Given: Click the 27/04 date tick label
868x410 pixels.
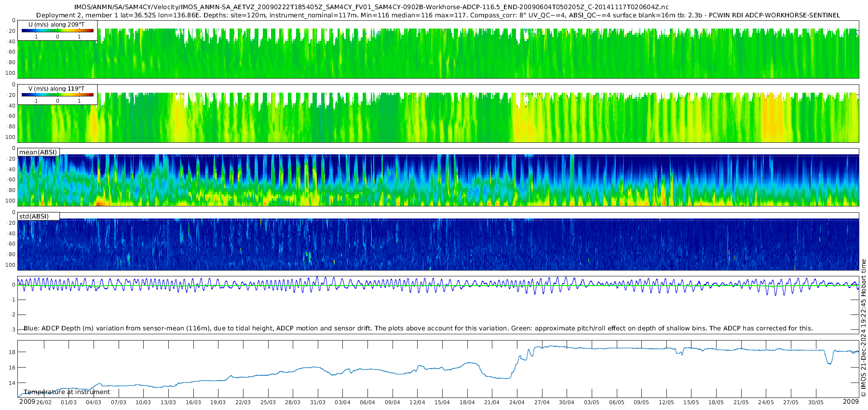Looking at the screenshot, I should tap(542, 402).
